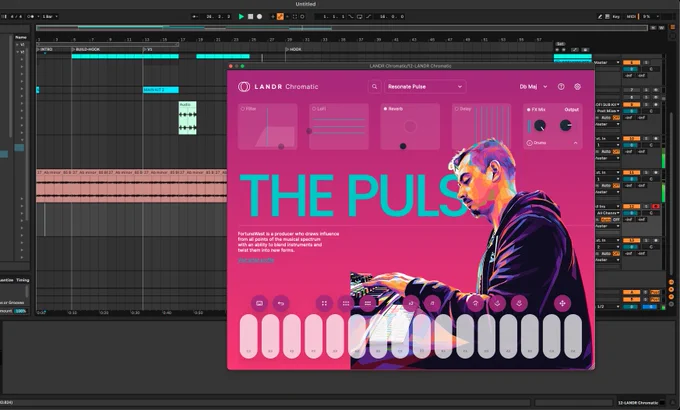Jump to the INTRO locator

click(x=45, y=49)
